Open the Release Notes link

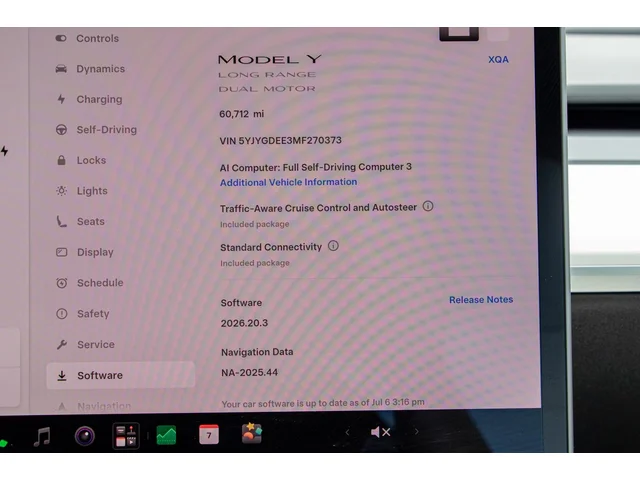pos(481,300)
